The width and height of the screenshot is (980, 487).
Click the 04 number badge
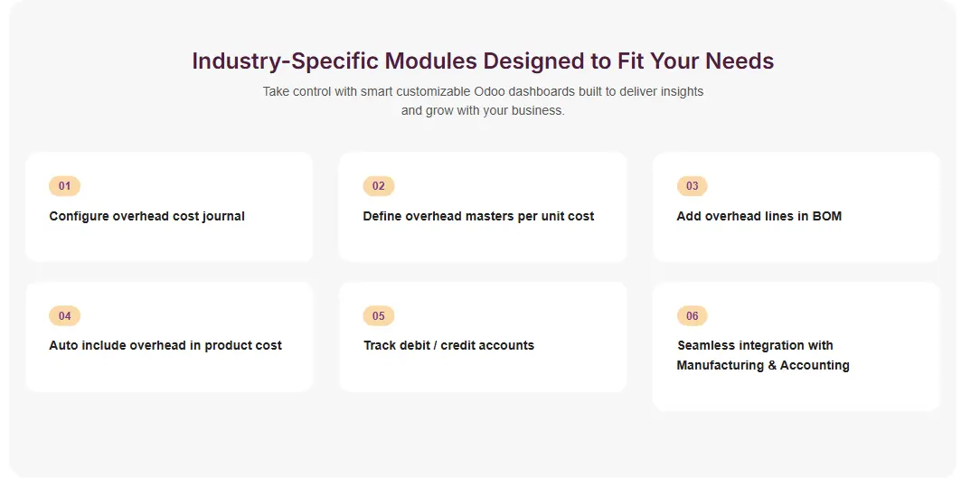pos(64,315)
